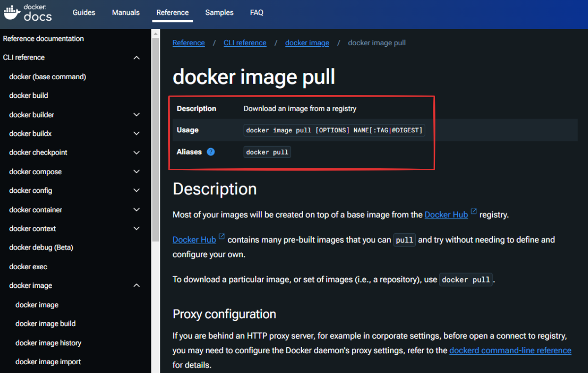588x373 pixels.
Task: Click the Proxy configuration heading
Action: pos(224,314)
